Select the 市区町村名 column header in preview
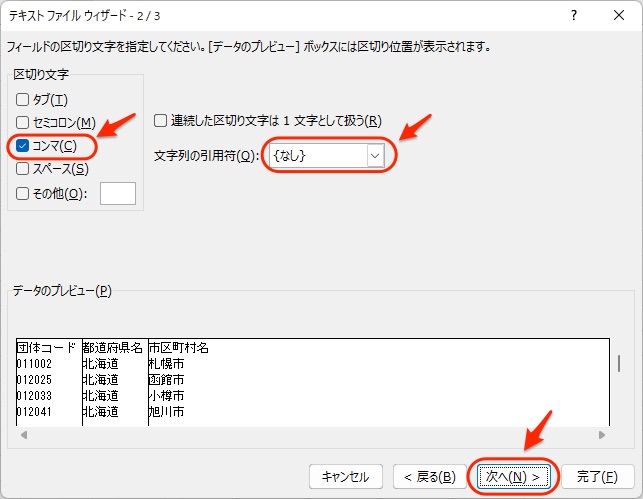 179,348
